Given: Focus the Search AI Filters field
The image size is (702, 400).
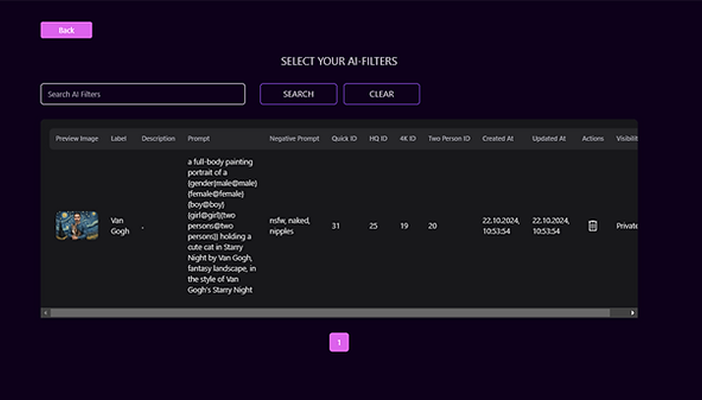Looking at the screenshot, I should coord(142,94).
